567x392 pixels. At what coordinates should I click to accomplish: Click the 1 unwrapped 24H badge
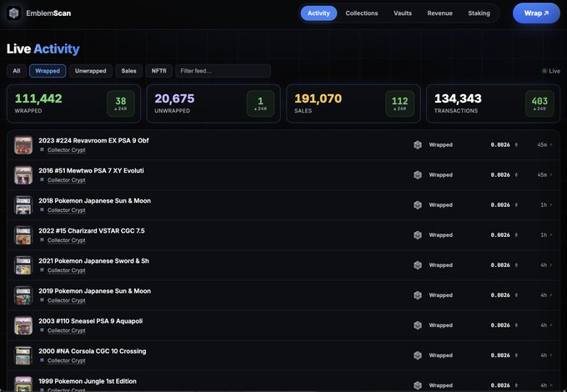coord(260,103)
